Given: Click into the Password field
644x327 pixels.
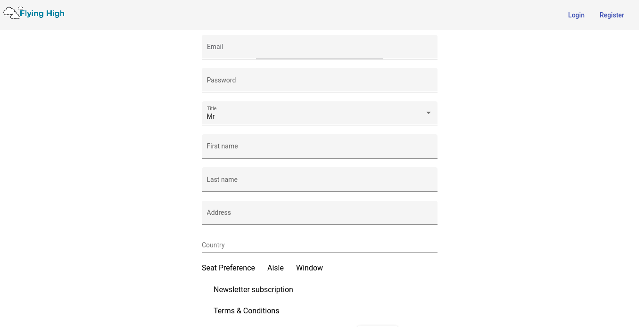Looking at the screenshot, I should click(x=319, y=80).
